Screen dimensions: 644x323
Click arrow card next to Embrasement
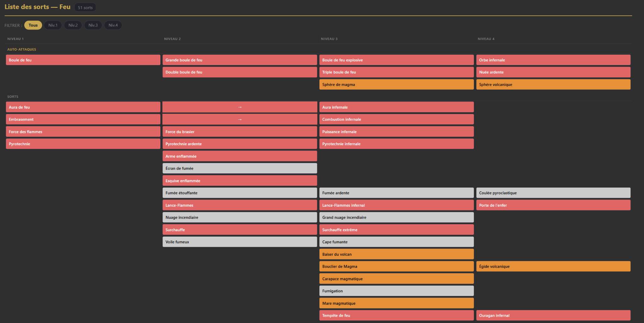(240, 119)
